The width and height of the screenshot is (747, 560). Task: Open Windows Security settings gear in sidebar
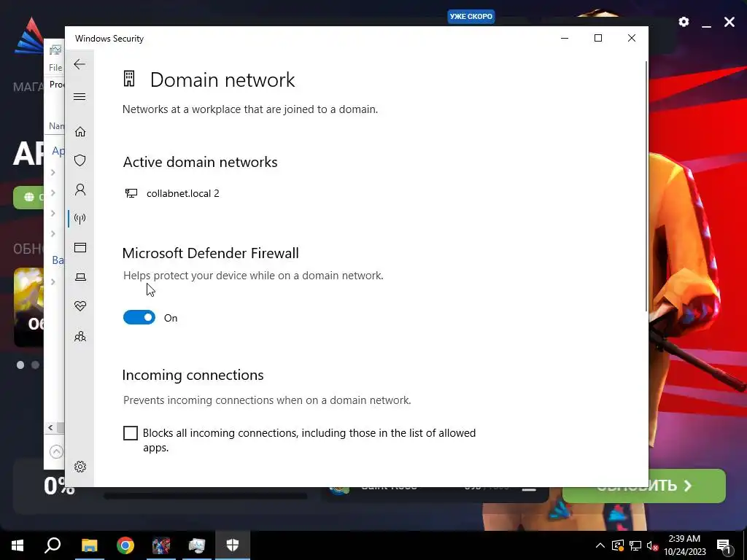coord(80,467)
